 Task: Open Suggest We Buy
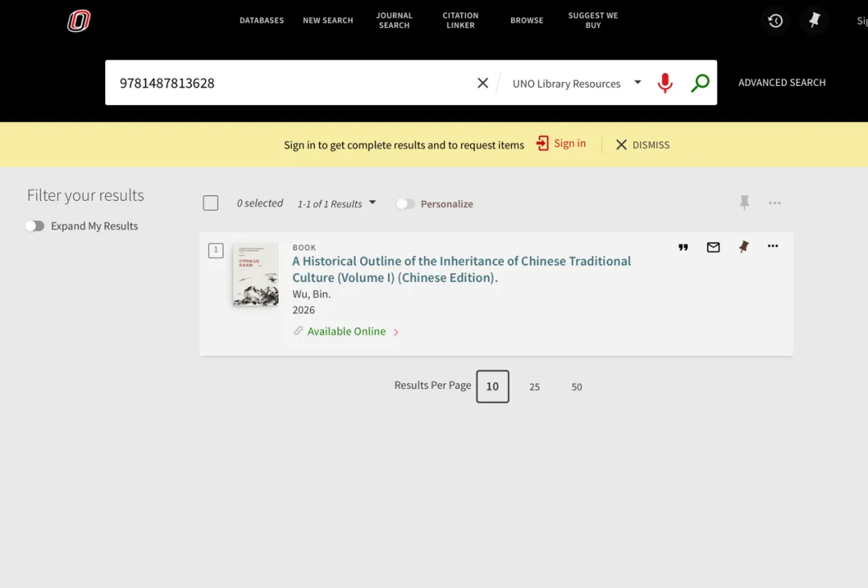[593, 20]
